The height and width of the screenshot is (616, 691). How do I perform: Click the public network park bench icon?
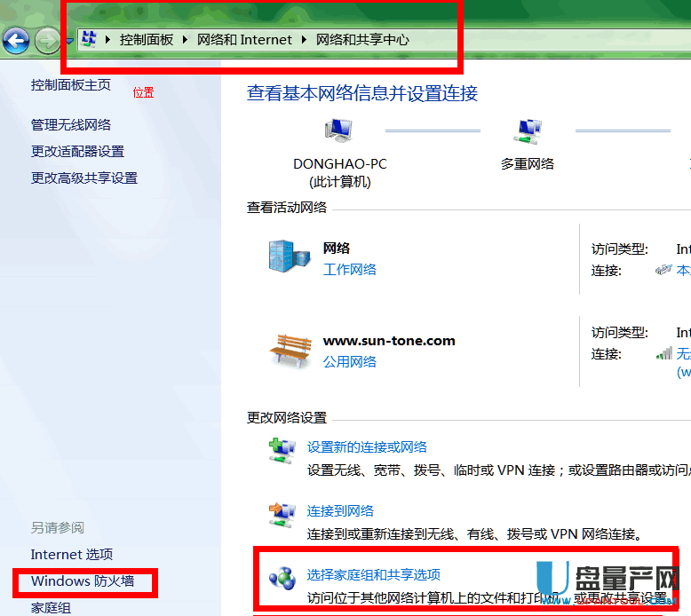tap(290, 351)
